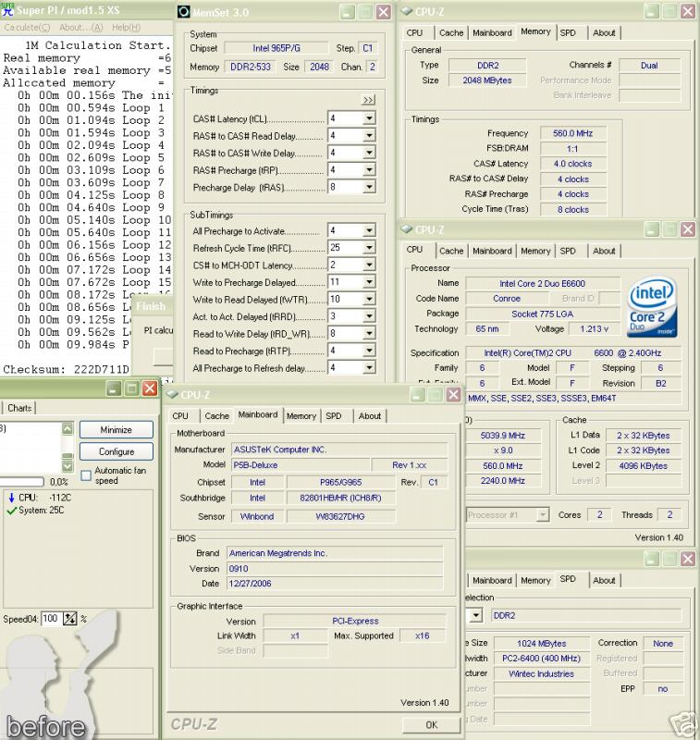The width and height of the screenshot is (700, 740).
Task: Click the scroll-down arrow in SpeedFan list
Action: (67, 465)
